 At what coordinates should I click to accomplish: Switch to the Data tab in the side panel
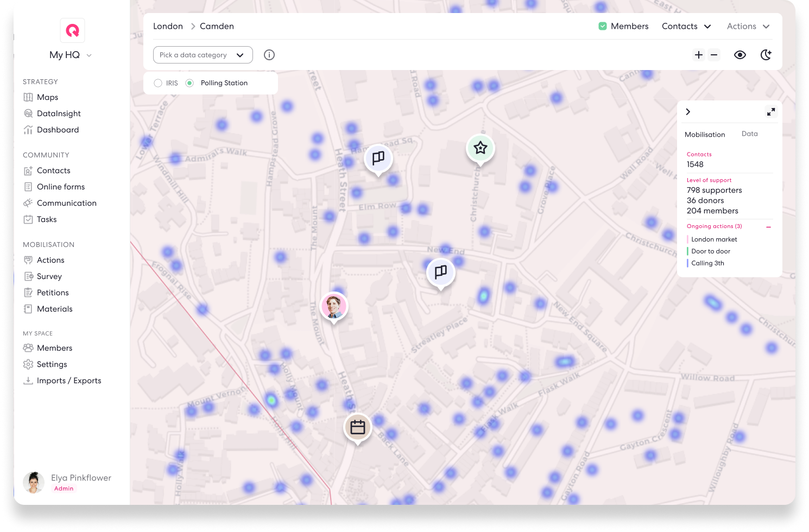click(x=749, y=134)
